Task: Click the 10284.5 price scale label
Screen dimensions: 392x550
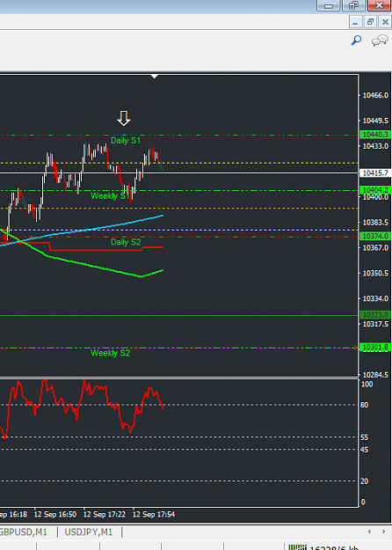Action: coord(375,375)
